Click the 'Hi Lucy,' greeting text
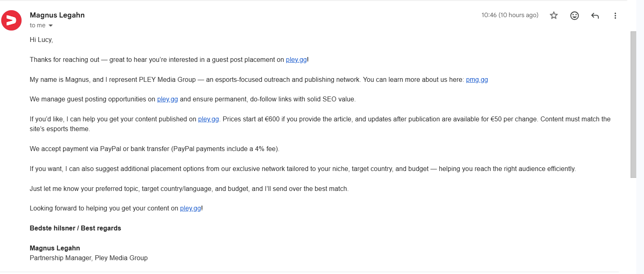 click(41, 40)
